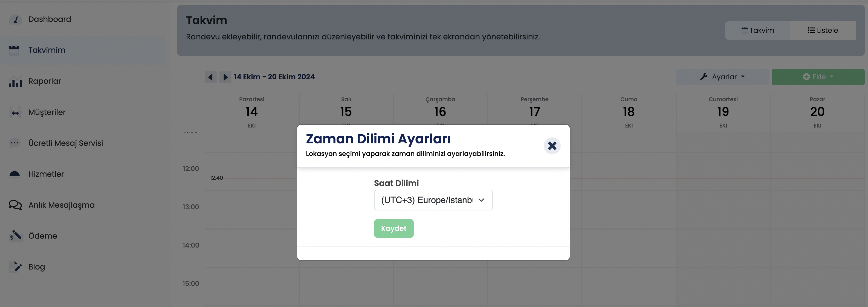The width and height of the screenshot is (868, 307).
Task: Select the Hizmetler bell icon
Action: (x=15, y=174)
